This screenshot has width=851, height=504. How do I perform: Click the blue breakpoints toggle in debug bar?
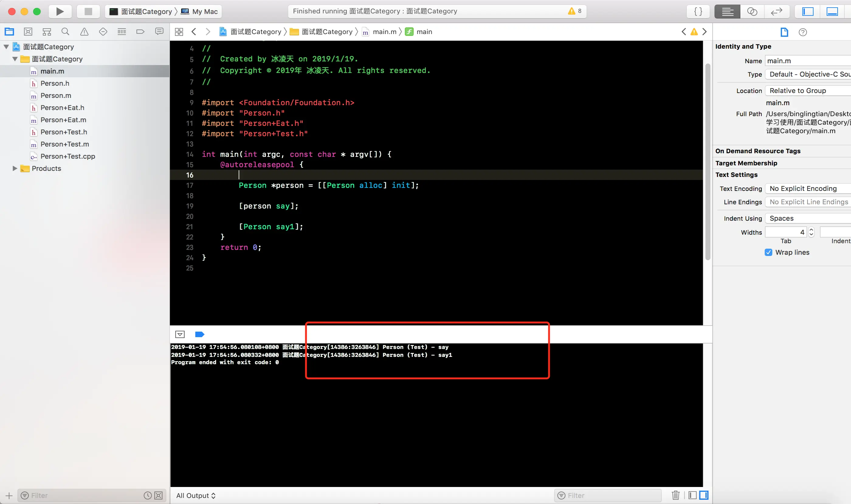[200, 334]
